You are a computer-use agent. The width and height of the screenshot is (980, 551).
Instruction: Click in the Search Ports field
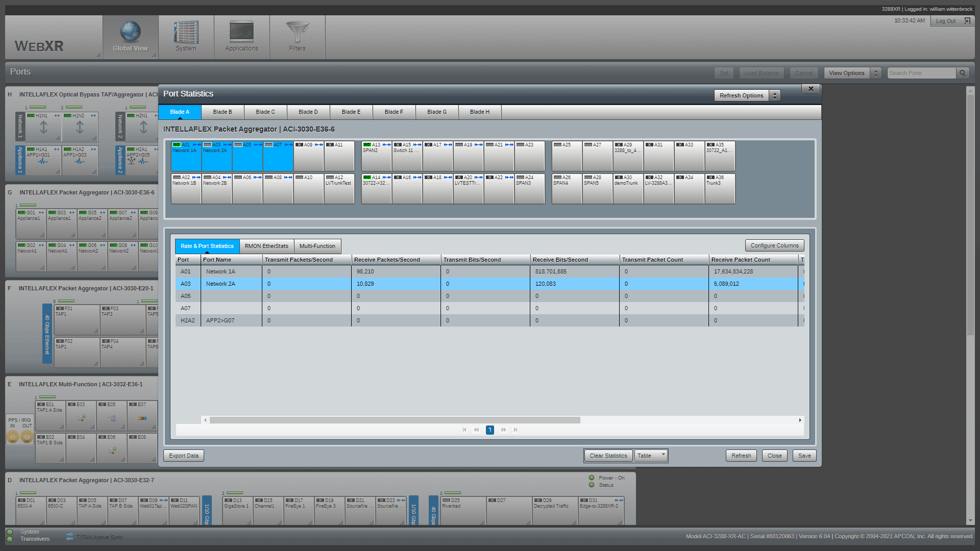click(921, 73)
